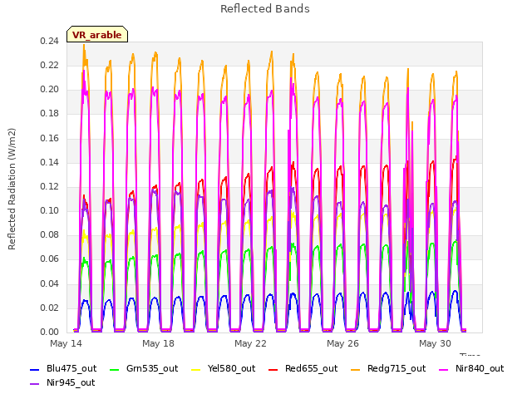Click the 0.22 y-axis tick label
This screenshot has height=399, width=532.
click(50, 66)
